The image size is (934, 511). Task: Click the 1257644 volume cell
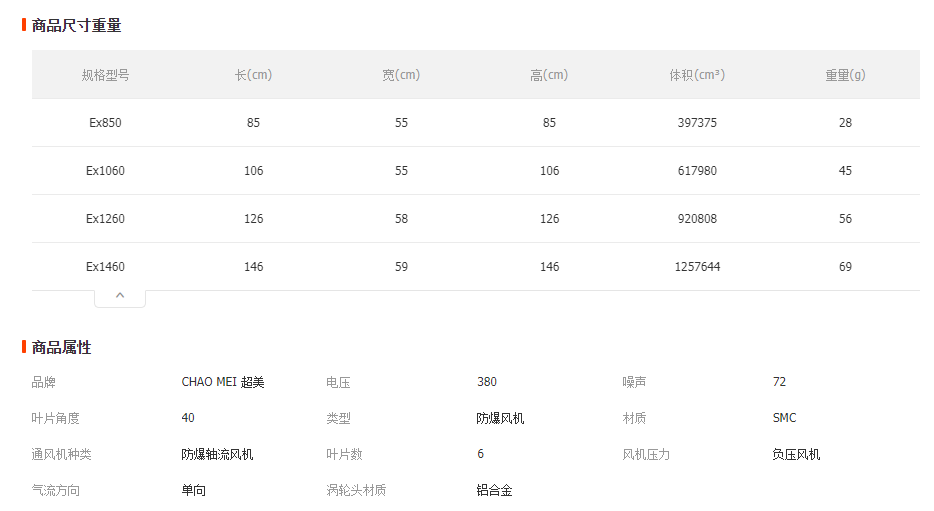pyautogui.click(x=697, y=267)
